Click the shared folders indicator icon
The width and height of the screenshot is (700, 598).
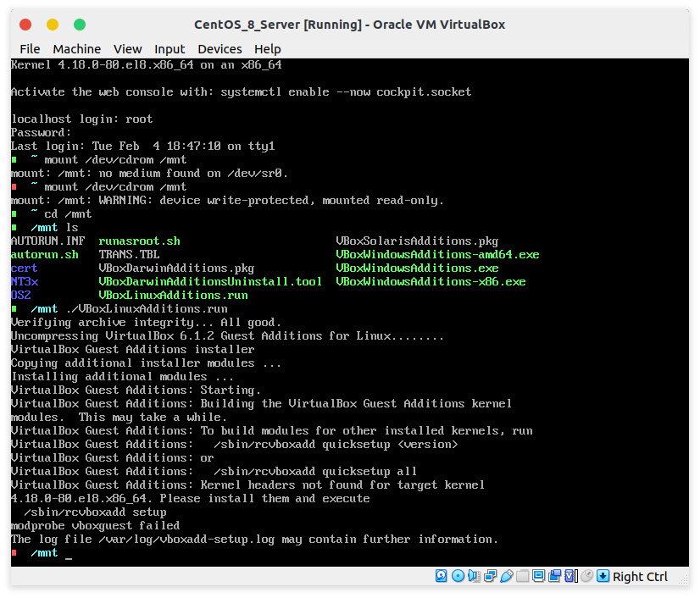coord(522,576)
